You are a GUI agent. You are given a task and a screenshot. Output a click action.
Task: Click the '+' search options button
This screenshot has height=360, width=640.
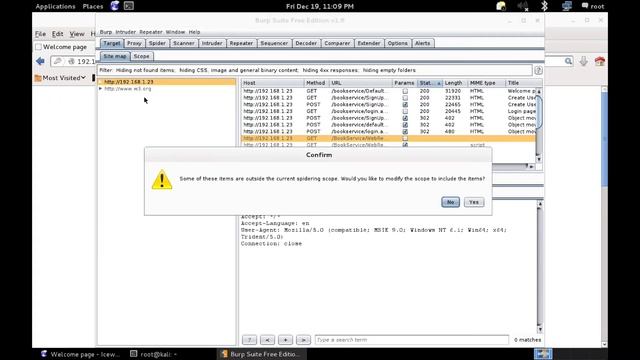285,340
